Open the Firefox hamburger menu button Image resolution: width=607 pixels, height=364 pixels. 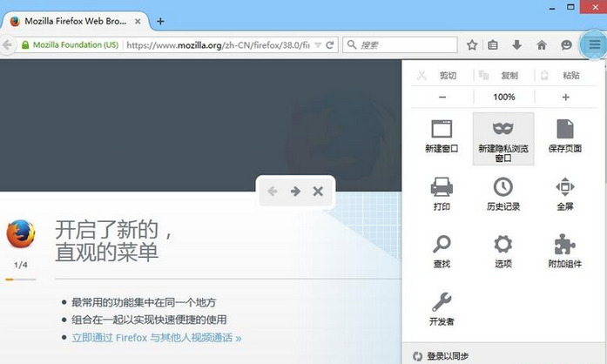[x=594, y=45]
